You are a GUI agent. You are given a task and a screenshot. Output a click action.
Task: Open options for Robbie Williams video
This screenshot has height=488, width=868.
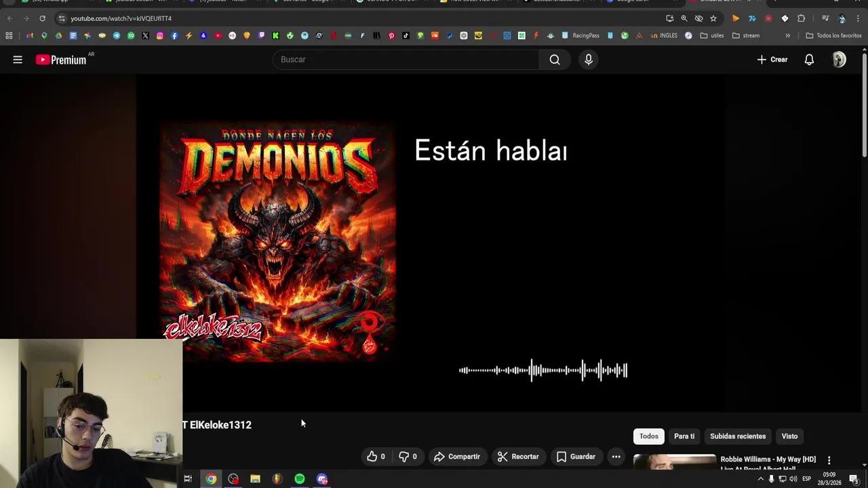pos(829,460)
